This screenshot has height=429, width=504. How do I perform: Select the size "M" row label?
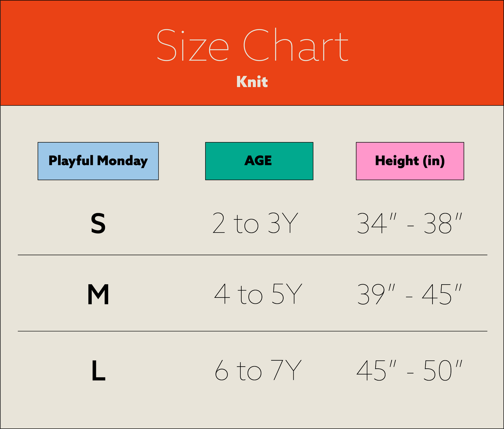pyautogui.click(x=98, y=295)
